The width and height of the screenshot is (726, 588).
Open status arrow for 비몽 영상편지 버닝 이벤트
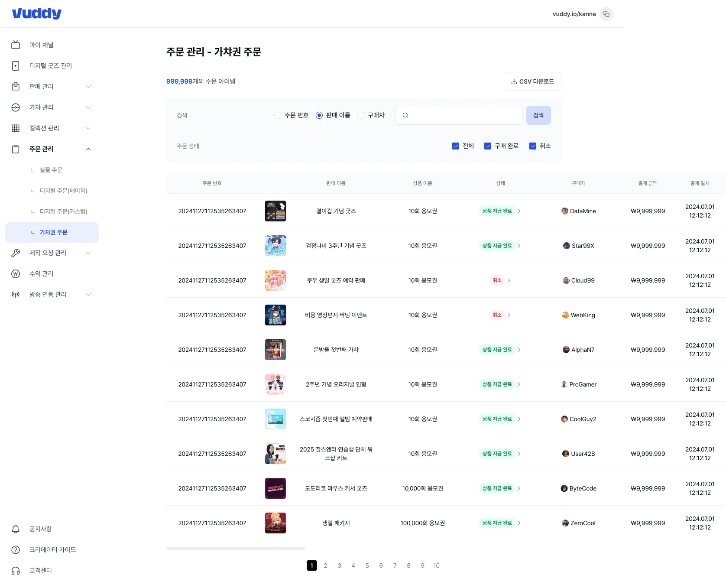(x=509, y=315)
